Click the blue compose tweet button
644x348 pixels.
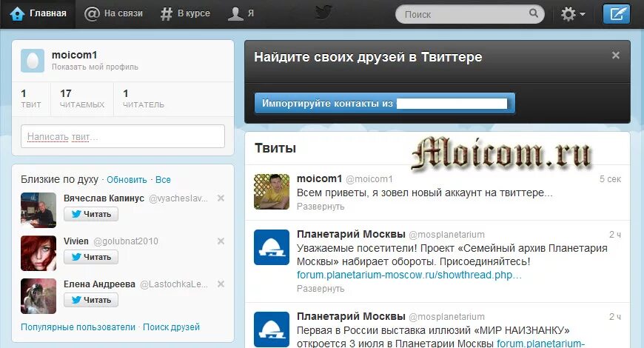[616, 14]
